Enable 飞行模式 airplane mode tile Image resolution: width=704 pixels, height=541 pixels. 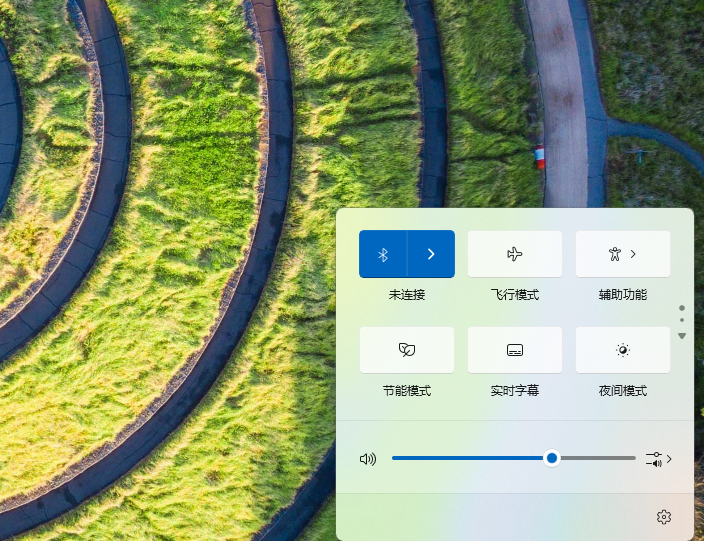515,254
